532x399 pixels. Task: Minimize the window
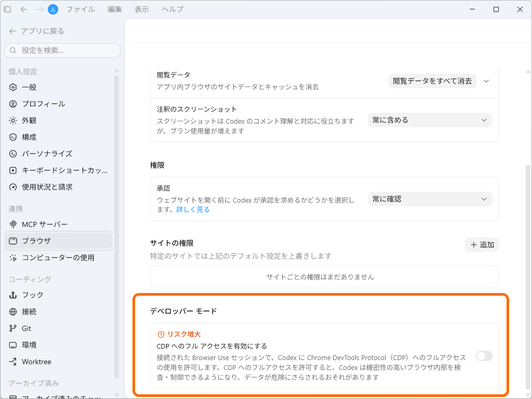tap(472, 9)
